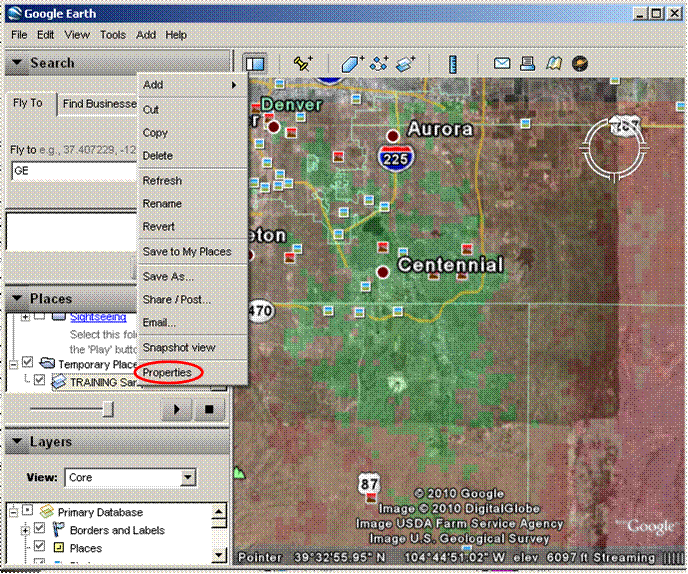The image size is (688, 574).
Task: Click the Places panel transparency slider handle
Action: pos(108,409)
